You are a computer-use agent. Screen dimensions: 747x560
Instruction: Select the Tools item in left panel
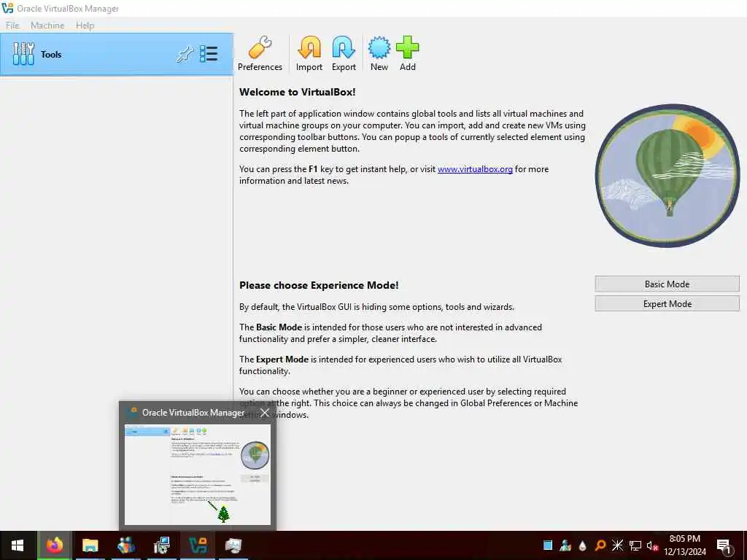[116, 54]
